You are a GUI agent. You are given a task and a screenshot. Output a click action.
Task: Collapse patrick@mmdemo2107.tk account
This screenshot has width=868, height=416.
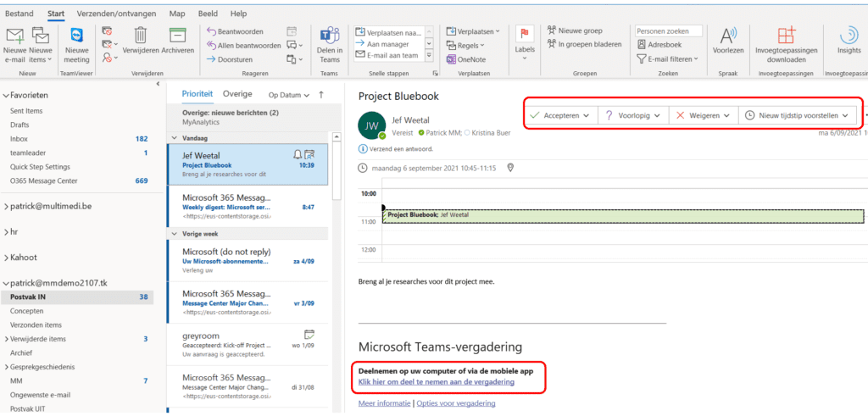(x=6, y=283)
